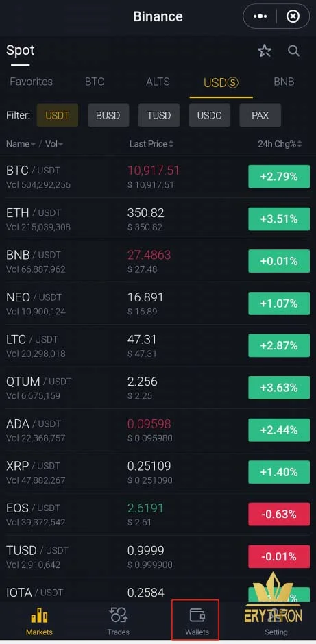Select the USDT filter chip
The height and width of the screenshot is (644, 316).
(x=57, y=115)
